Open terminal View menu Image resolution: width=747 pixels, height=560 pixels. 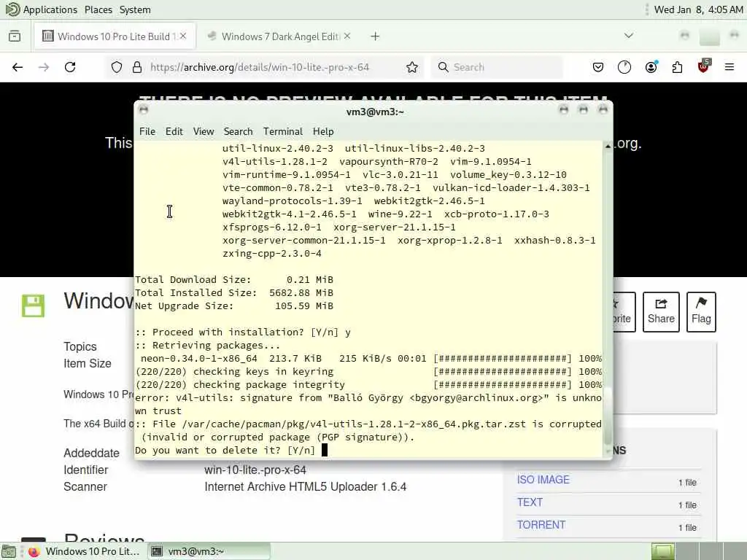[204, 131]
